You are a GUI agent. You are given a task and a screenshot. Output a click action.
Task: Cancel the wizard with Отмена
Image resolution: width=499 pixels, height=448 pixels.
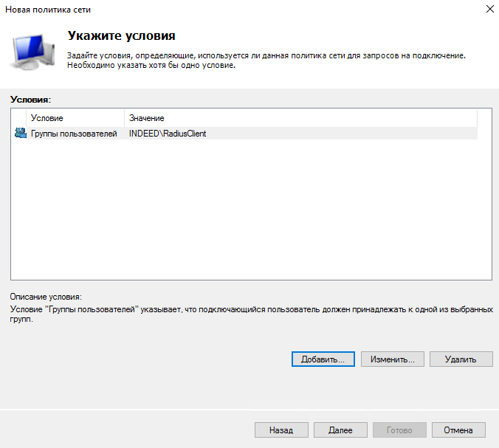(x=458, y=430)
